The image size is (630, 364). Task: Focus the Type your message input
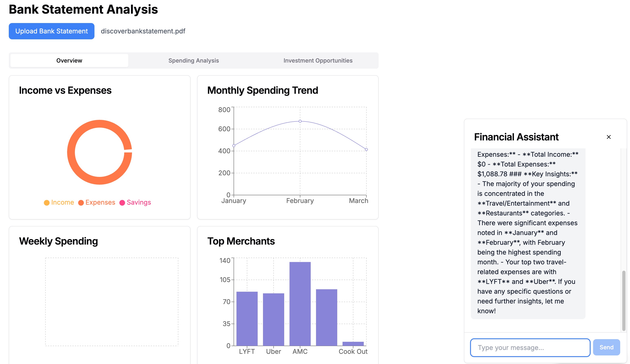530,347
